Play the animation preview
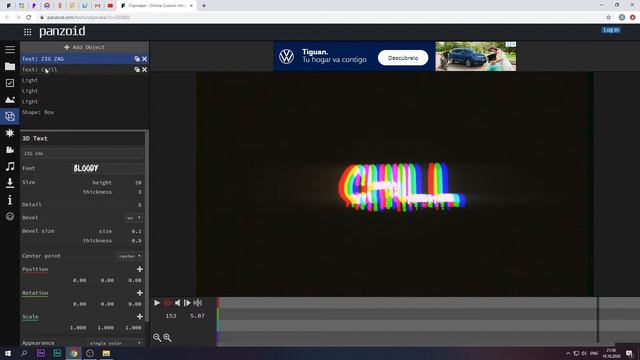 (157, 303)
